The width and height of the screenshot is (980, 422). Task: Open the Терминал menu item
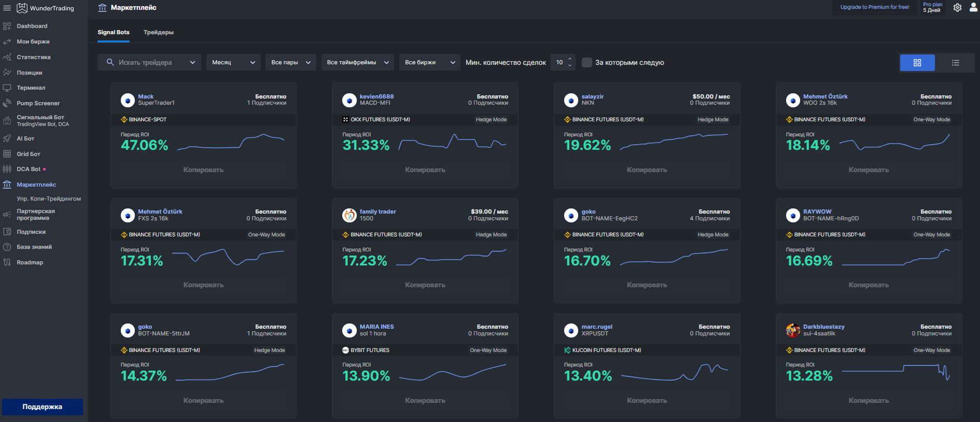click(31, 88)
